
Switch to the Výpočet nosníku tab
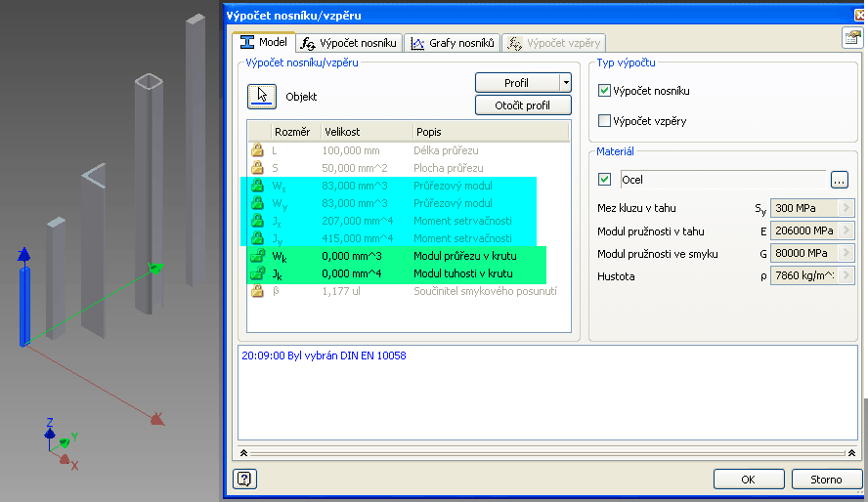click(x=349, y=43)
